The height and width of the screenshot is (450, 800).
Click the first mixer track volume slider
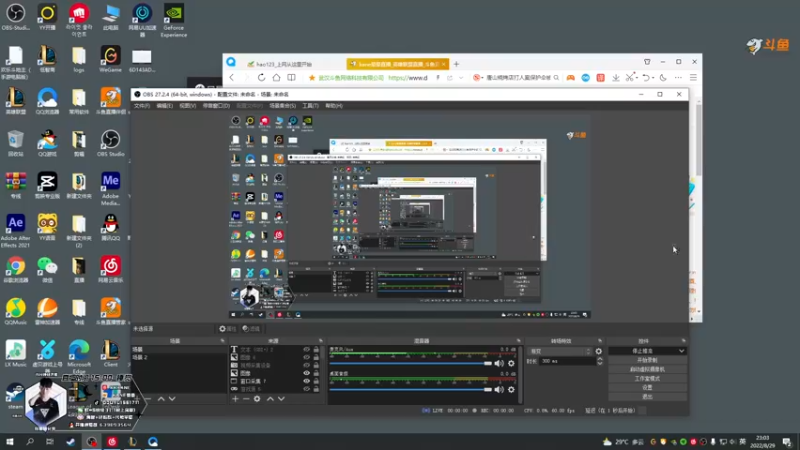pos(410,363)
